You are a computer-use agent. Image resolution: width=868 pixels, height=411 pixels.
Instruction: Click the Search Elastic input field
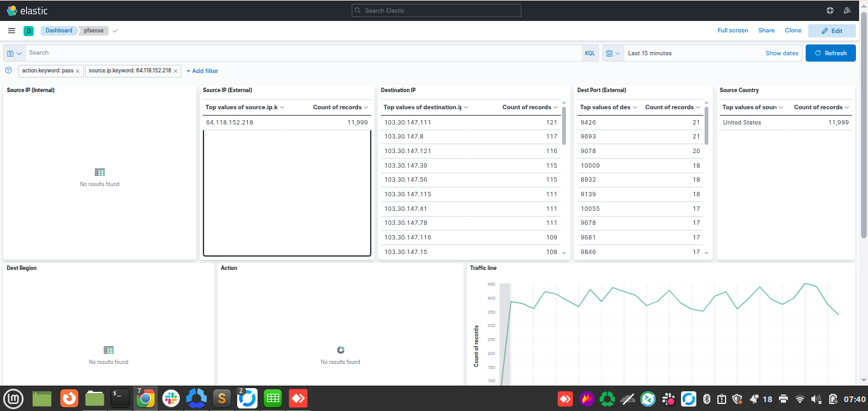[436, 11]
